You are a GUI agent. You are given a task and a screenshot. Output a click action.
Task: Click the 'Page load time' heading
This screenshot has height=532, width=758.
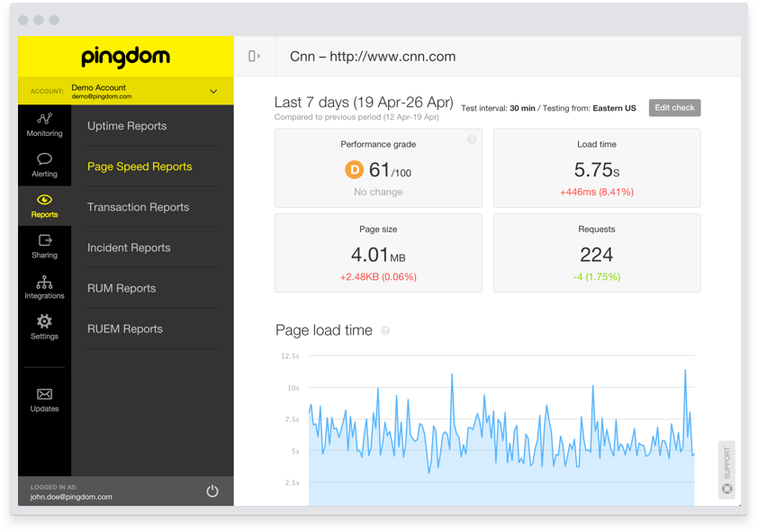click(324, 330)
